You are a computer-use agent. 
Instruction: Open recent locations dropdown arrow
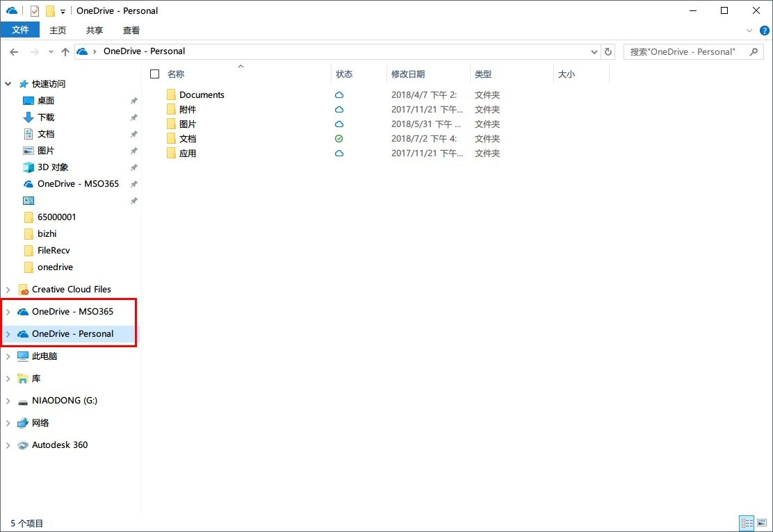[51, 51]
